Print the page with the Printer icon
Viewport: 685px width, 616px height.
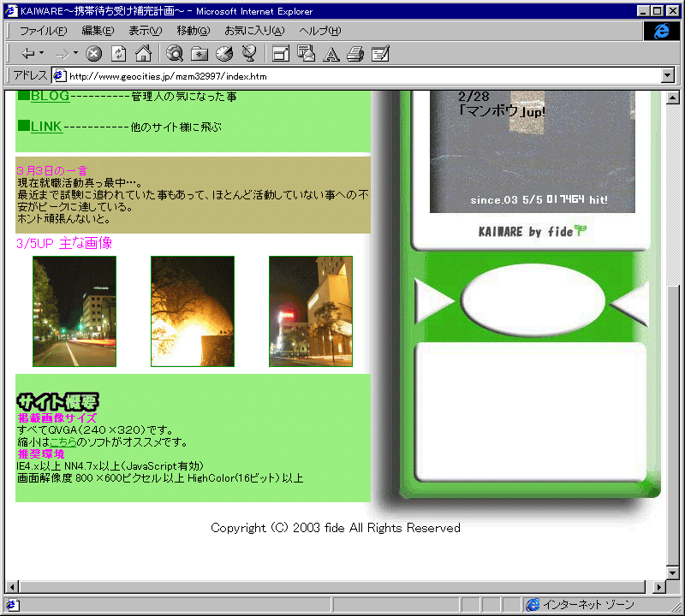click(x=355, y=54)
